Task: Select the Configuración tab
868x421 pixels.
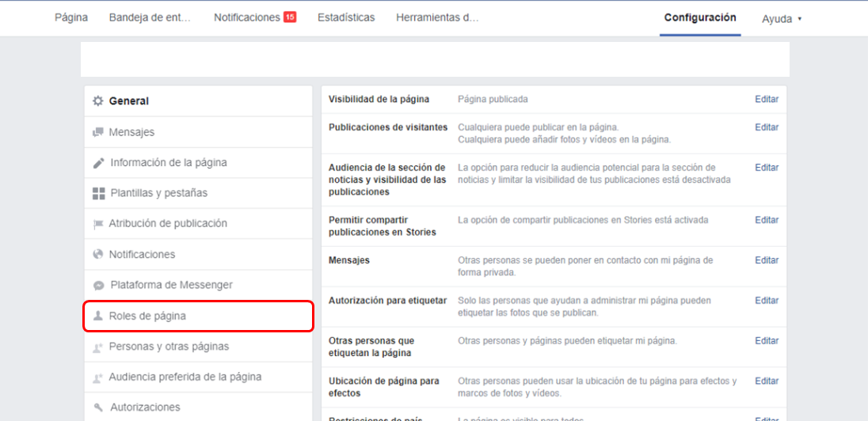Action: (700, 17)
